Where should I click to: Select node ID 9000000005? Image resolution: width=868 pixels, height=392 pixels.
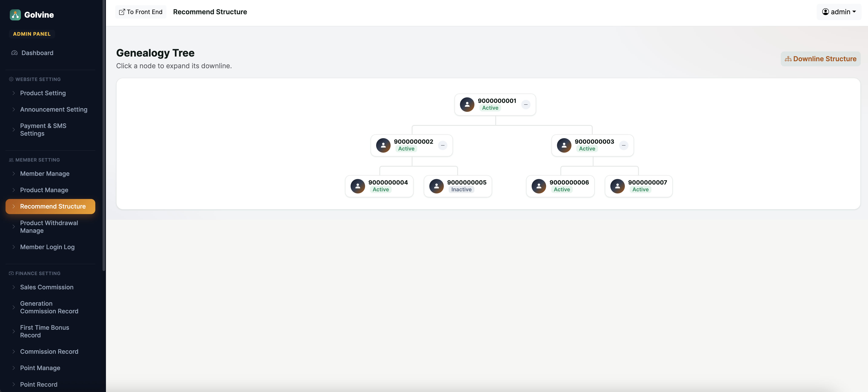(467, 182)
